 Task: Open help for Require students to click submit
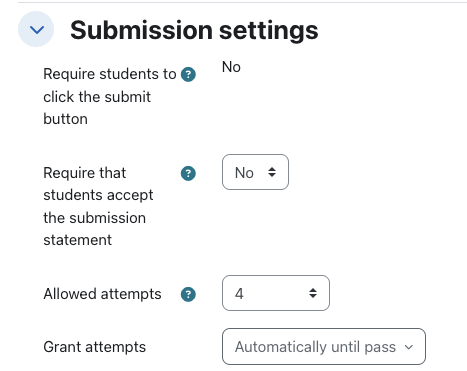tap(188, 74)
